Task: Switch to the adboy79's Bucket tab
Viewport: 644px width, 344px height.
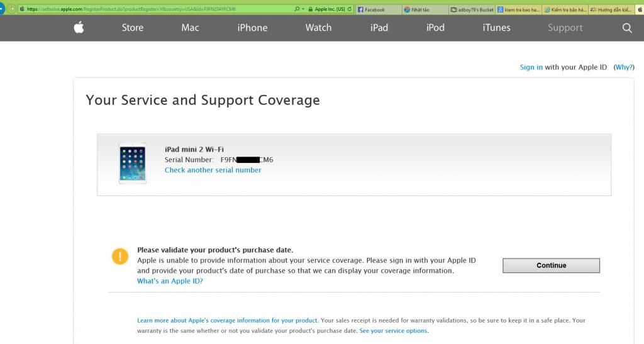Action: pos(472,9)
